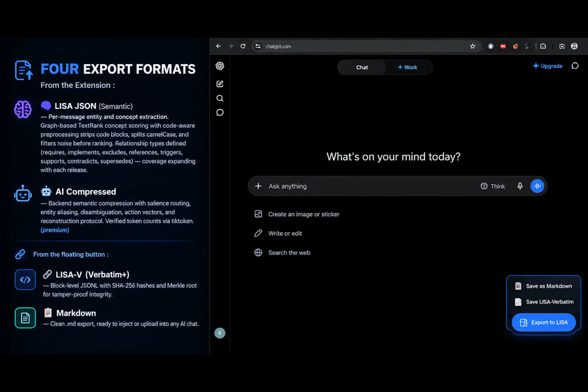Open the orange snapping-fingers extension icon
This screenshot has height=392, width=588.
tap(516, 46)
